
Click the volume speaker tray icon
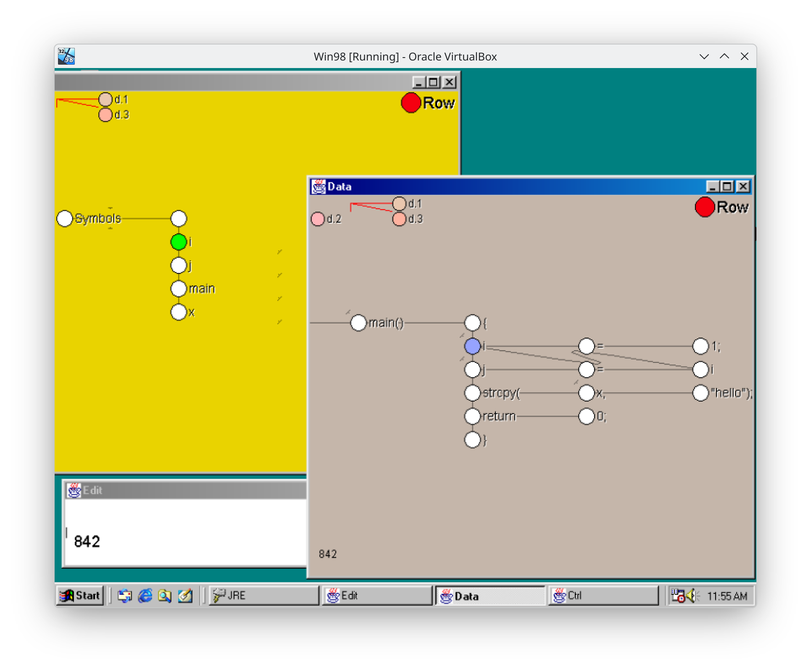[691, 596]
